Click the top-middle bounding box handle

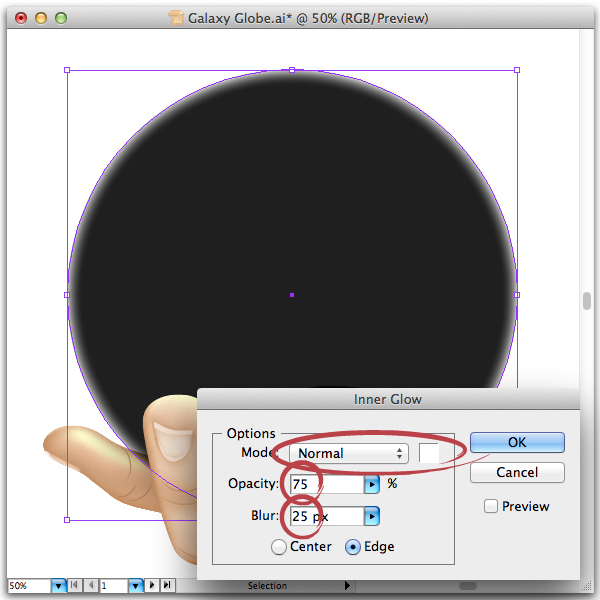(x=292, y=70)
